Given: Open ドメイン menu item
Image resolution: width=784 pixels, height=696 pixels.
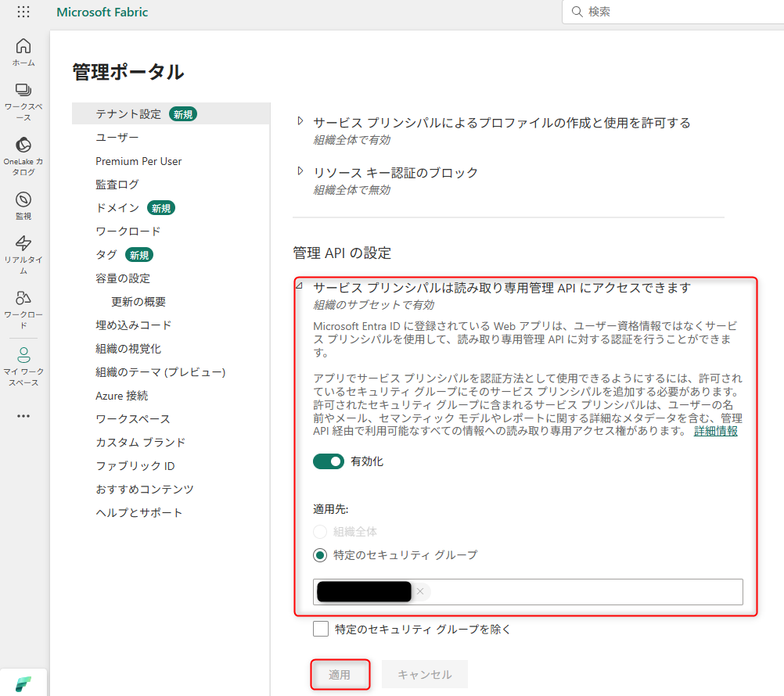Looking at the screenshot, I should tap(117, 208).
